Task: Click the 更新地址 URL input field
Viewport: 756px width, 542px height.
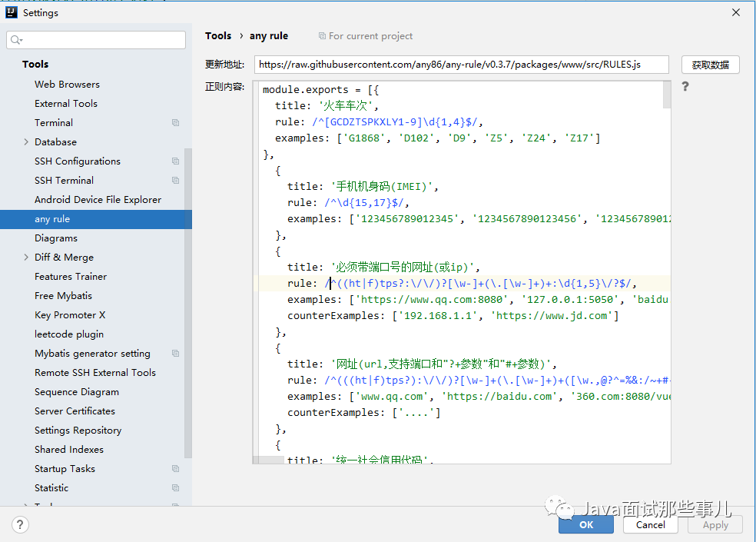Action: tap(461, 65)
